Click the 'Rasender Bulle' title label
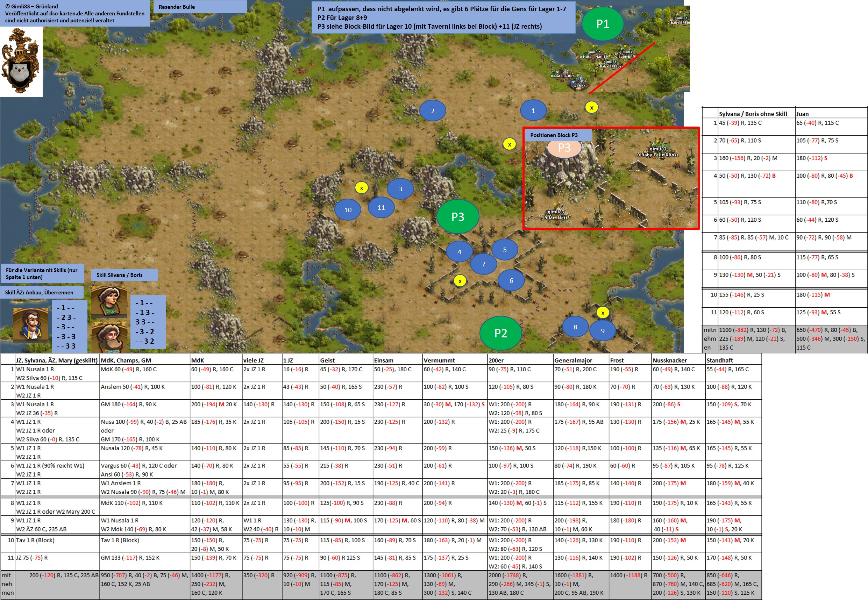The height and width of the screenshot is (600, 868). coord(176,7)
